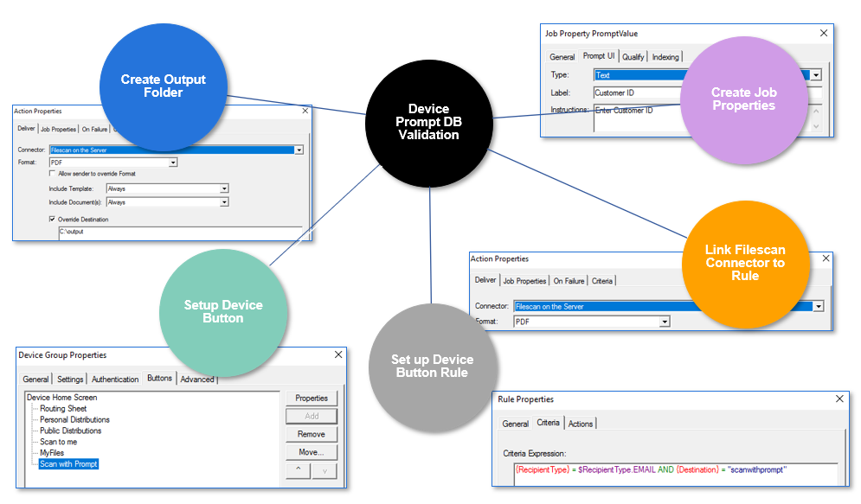
Task: Expand Connector dropdown in lower Action Properties
Action: [819, 307]
